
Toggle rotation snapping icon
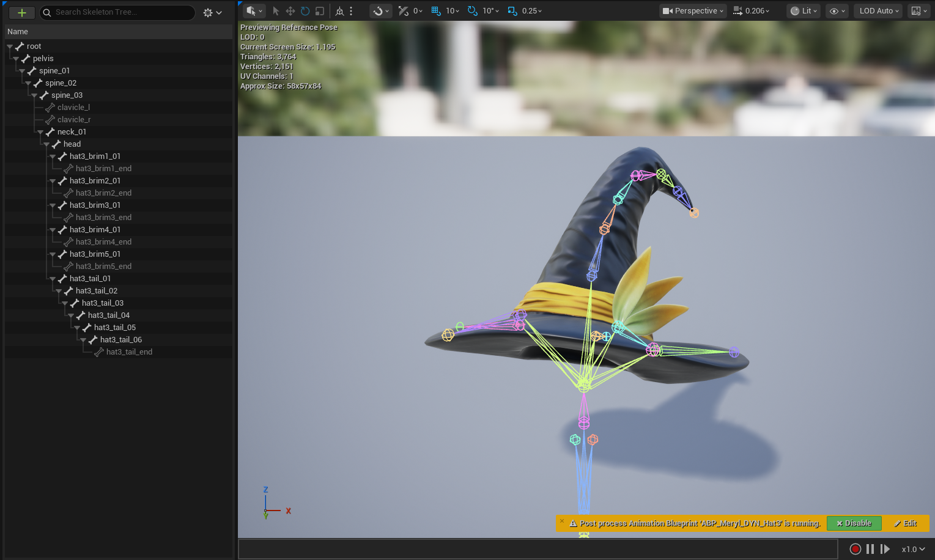(473, 11)
